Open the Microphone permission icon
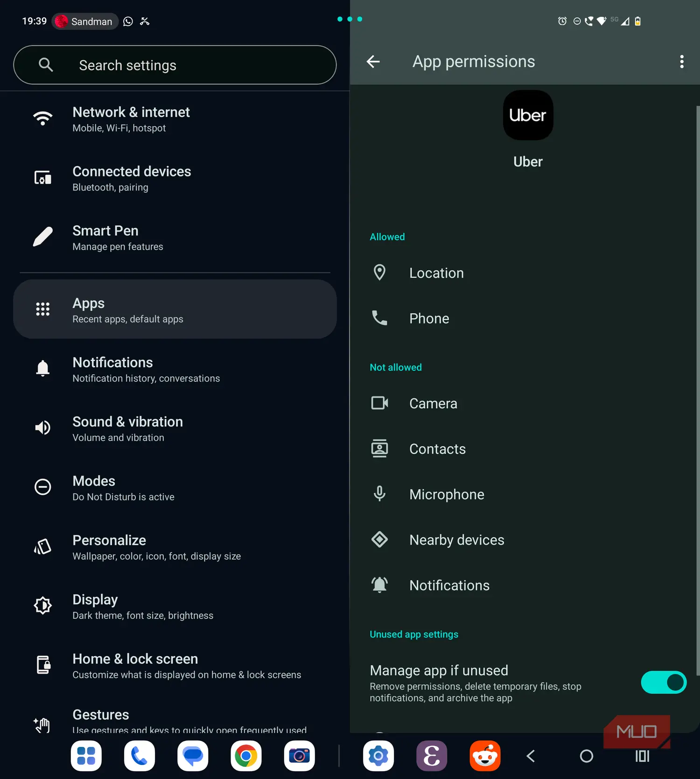Screen dimensions: 700x779 coord(379,494)
